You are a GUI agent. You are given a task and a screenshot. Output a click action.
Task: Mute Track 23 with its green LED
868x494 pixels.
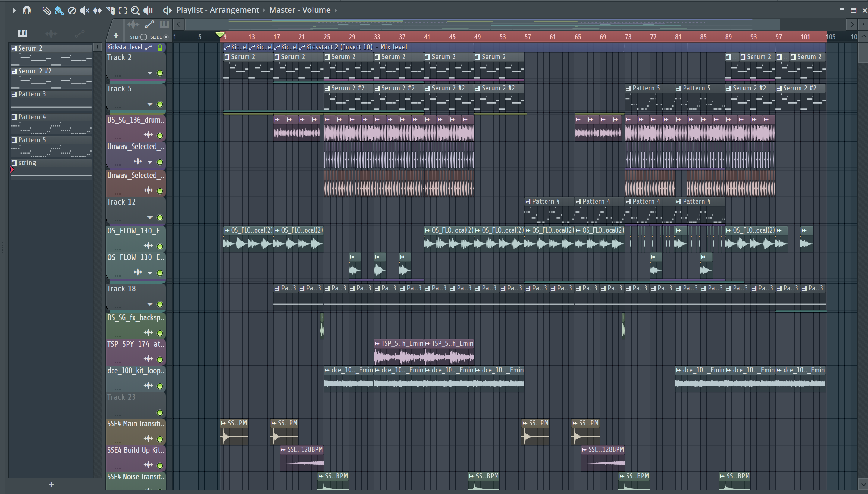[160, 413]
